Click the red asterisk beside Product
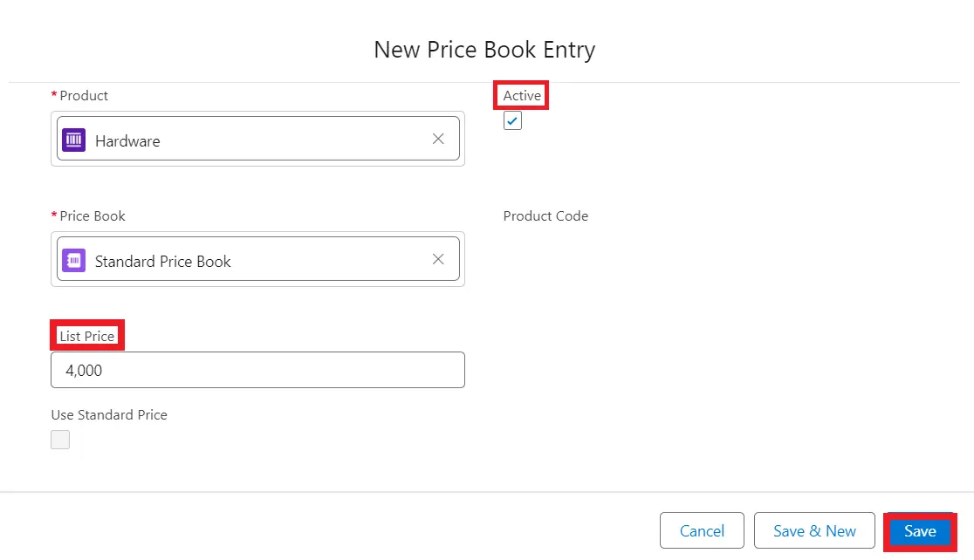 (x=54, y=95)
